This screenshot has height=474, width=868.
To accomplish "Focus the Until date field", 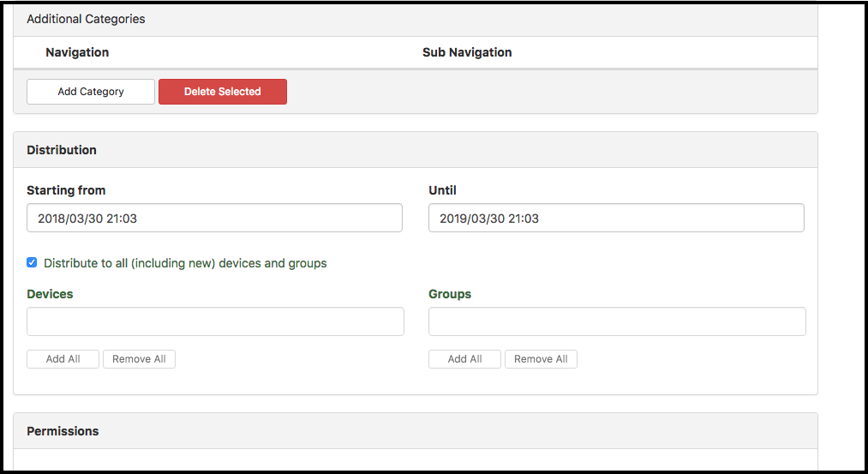I will click(616, 219).
